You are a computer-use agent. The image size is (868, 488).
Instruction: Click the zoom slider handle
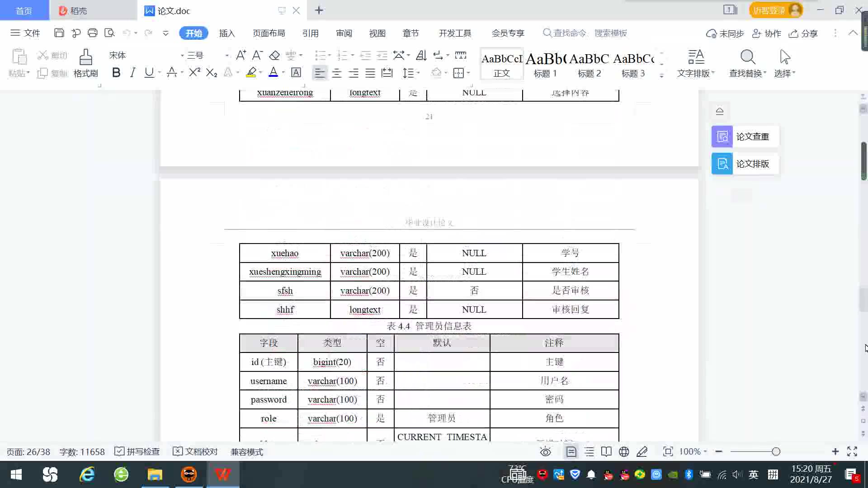(x=776, y=451)
